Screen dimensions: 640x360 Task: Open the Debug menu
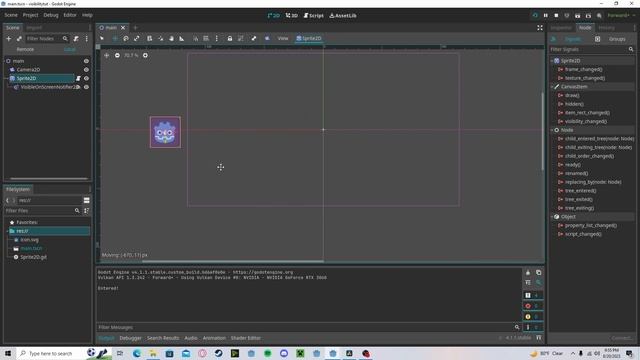[x=51, y=15]
